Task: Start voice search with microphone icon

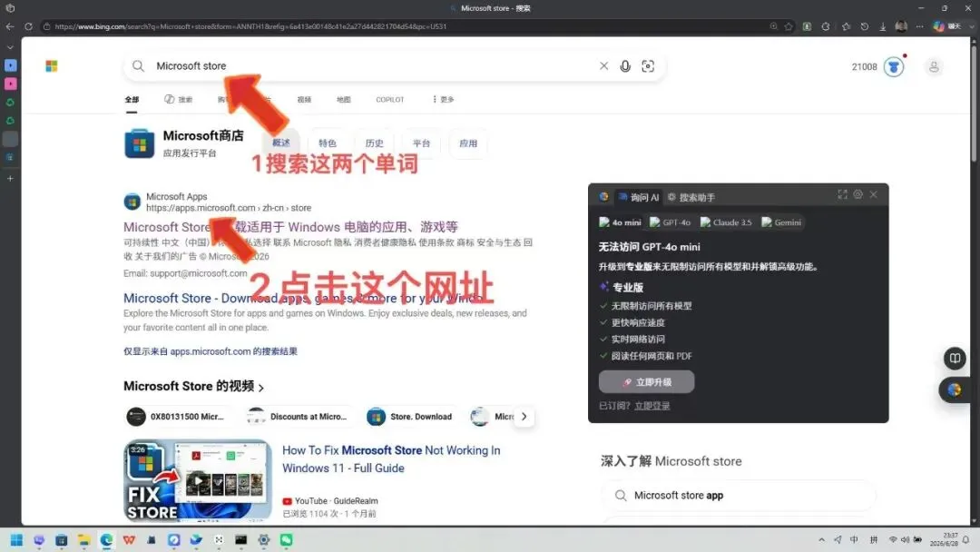Action: pyautogui.click(x=625, y=65)
